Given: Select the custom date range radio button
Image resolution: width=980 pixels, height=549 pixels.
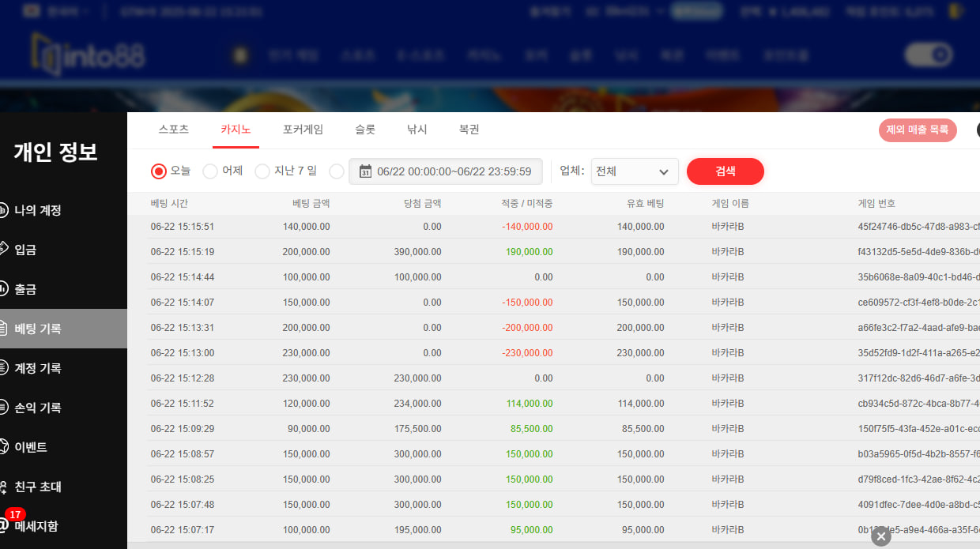Looking at the screenshot, I should [337, 171].
